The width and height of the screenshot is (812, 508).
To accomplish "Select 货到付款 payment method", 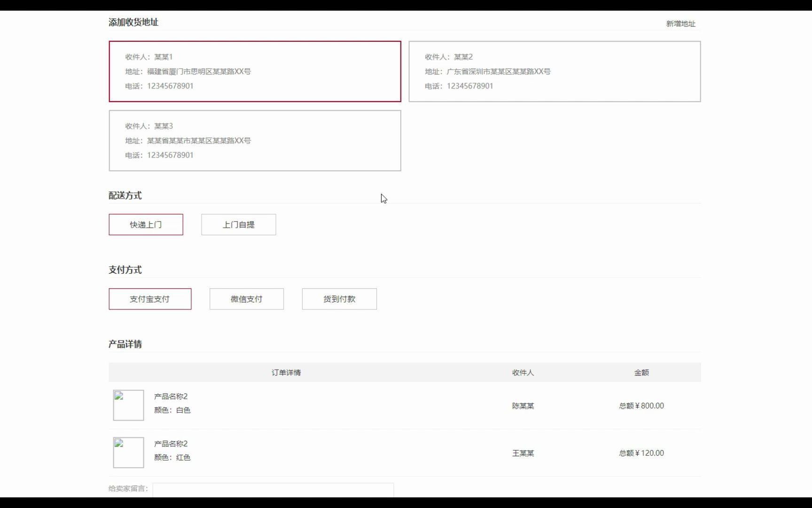I will [339, 299].
